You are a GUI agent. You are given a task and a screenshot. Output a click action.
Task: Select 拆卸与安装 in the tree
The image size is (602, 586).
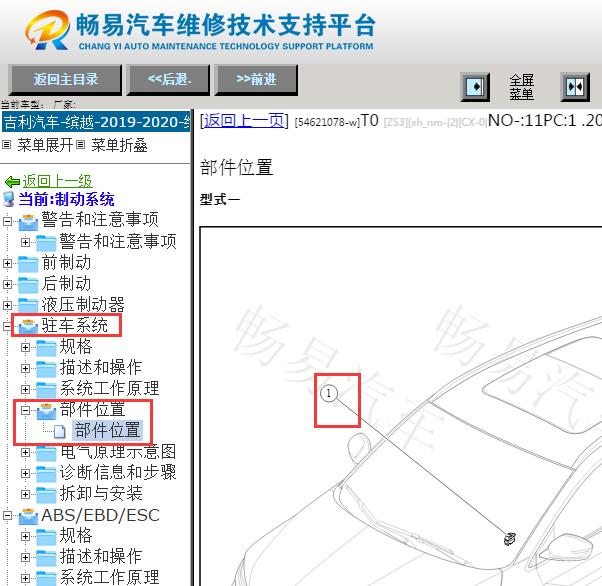pyautogui.click(x=101, y=493)
